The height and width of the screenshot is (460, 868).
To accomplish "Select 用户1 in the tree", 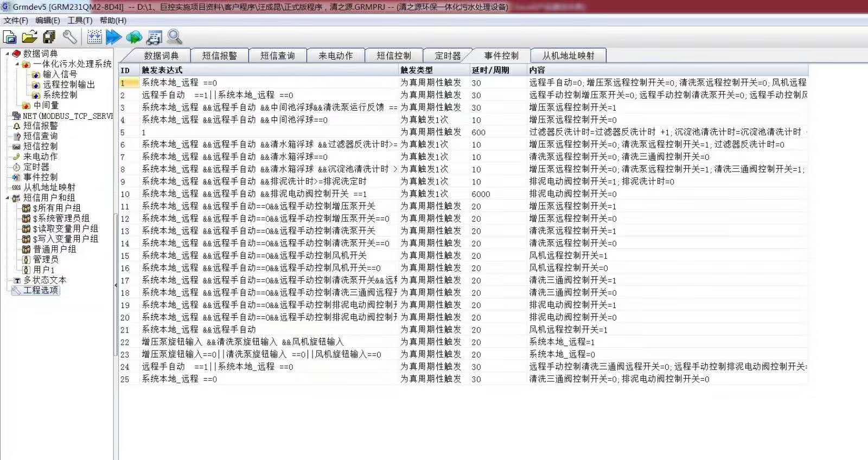I will 44,270.
